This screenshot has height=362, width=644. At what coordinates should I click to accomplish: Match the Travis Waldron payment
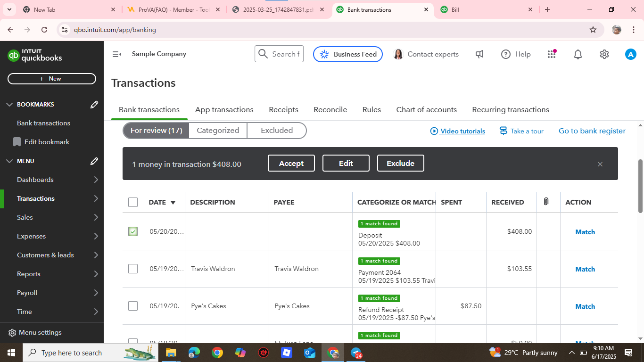pyautogui.click(x=585, y=269)
